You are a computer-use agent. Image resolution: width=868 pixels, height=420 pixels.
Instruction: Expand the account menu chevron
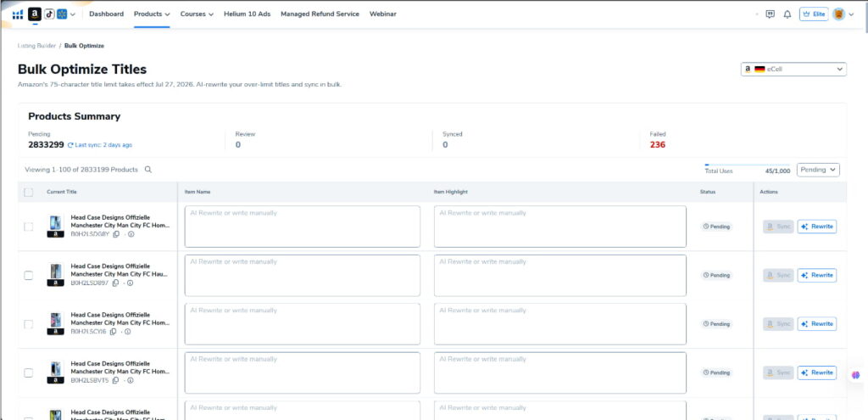(851, 14)
